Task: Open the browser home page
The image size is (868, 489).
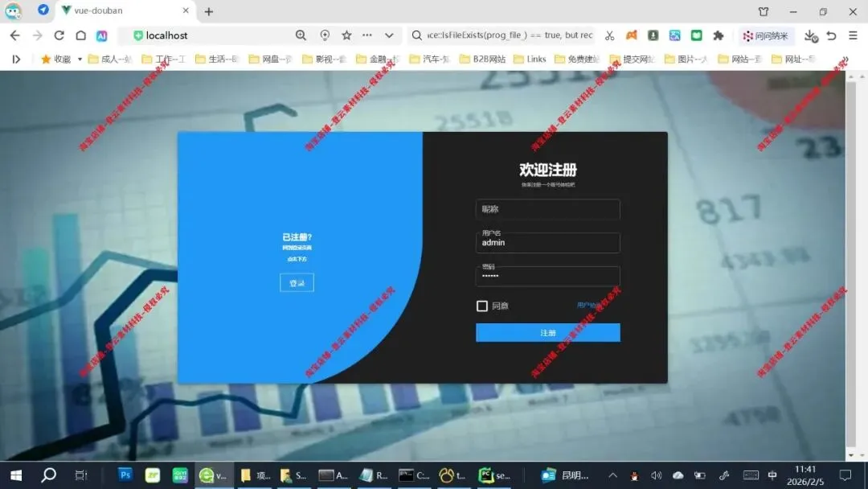Action: coord(81,35)
